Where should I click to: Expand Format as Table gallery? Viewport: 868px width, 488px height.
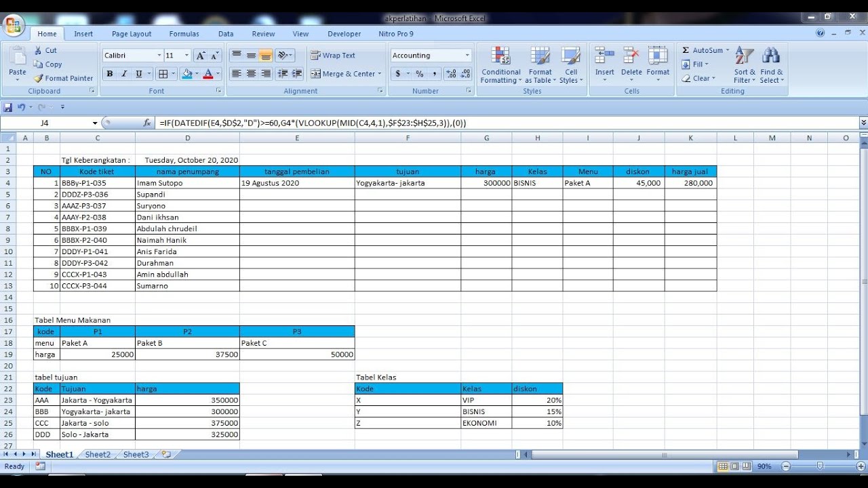point(540,66)
